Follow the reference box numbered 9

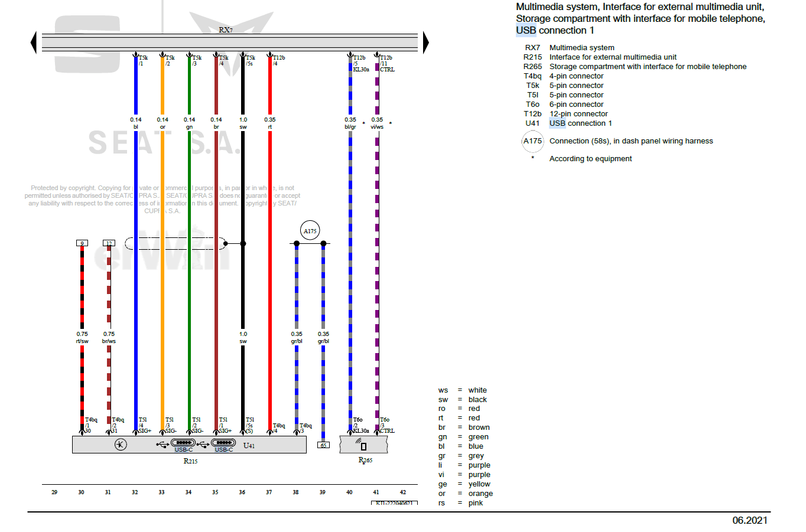[x=82, y=243]
